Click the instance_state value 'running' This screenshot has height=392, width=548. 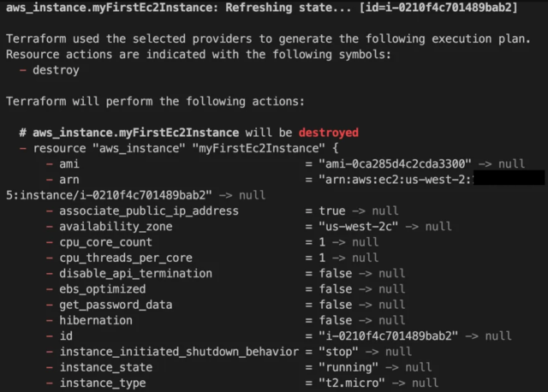(x=348, y=367)
